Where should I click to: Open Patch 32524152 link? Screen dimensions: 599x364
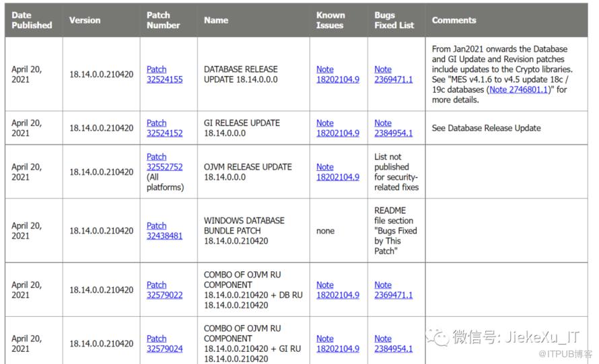165,128
